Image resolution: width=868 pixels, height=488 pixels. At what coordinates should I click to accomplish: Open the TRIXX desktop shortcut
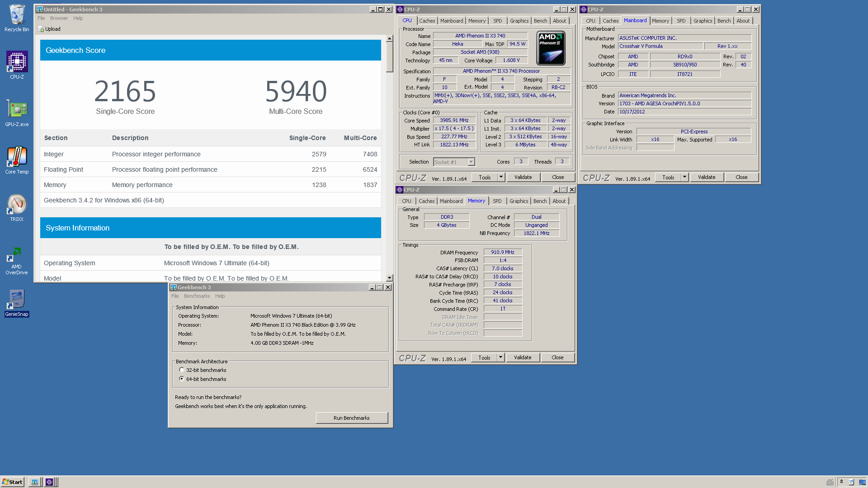(x=17, y=207)
